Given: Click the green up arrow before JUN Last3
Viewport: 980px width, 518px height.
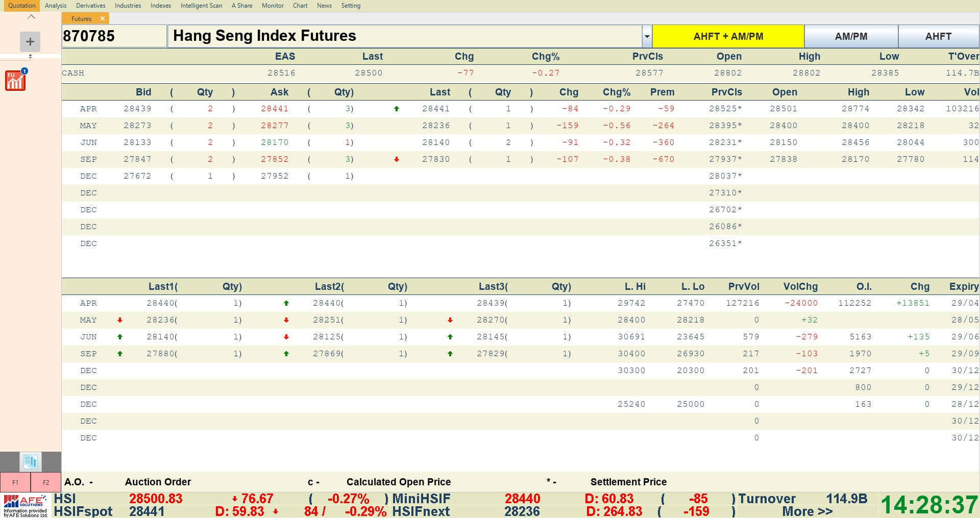Looking at the screenshot, I should (x=450, y=337).
